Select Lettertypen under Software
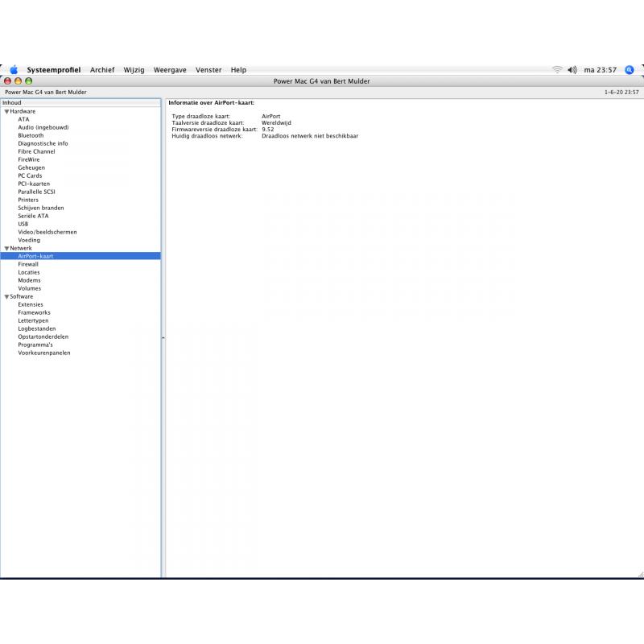644x644 pixels. [x=33, y=320]
